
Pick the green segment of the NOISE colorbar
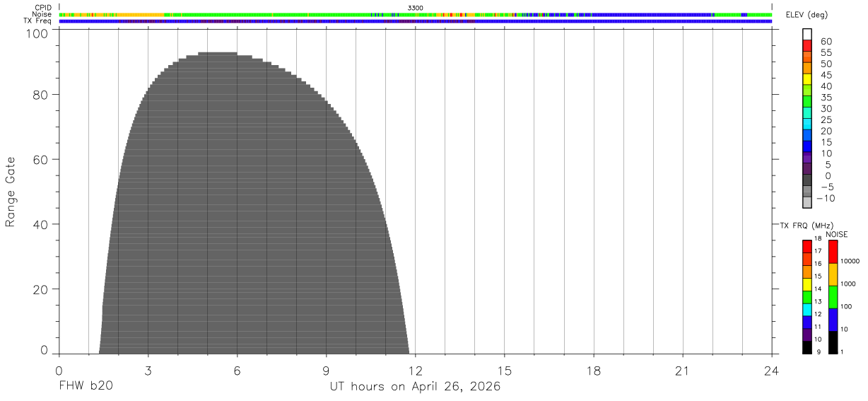(833, 297)
